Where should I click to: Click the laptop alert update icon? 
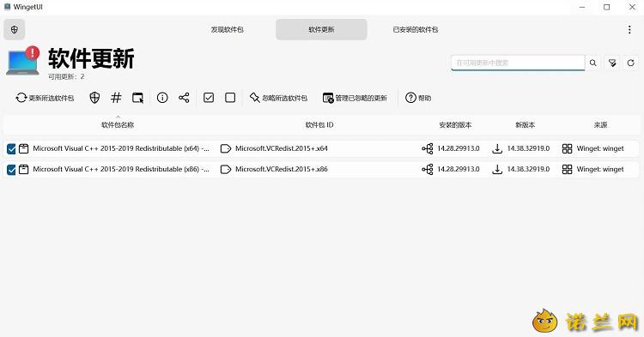tap(22, 61)
